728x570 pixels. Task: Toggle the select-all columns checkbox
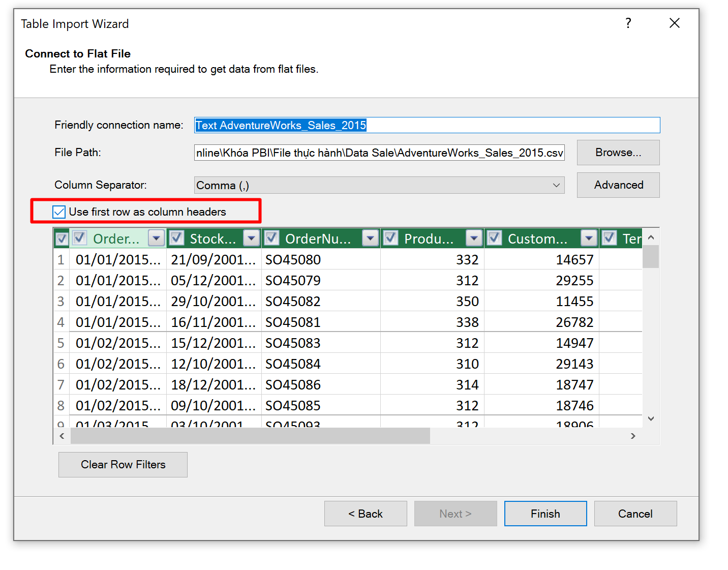coord(62,239)
